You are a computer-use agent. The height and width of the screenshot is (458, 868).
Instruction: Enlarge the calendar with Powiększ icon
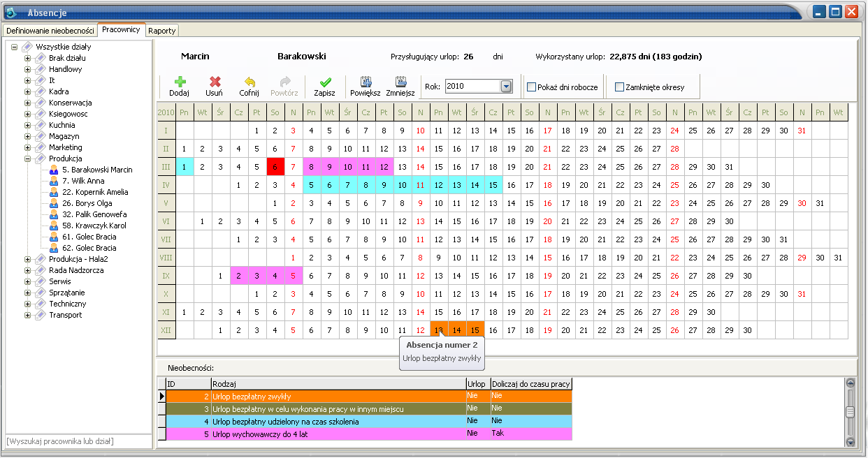(366, 82)
